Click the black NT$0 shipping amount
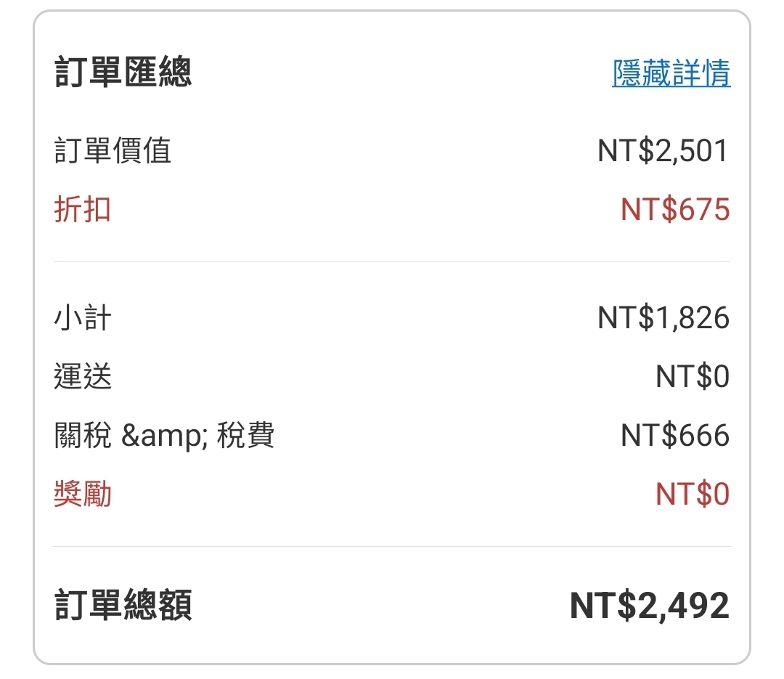The height and width of the screenshot is (679, 784). click(x=692, y=377)
